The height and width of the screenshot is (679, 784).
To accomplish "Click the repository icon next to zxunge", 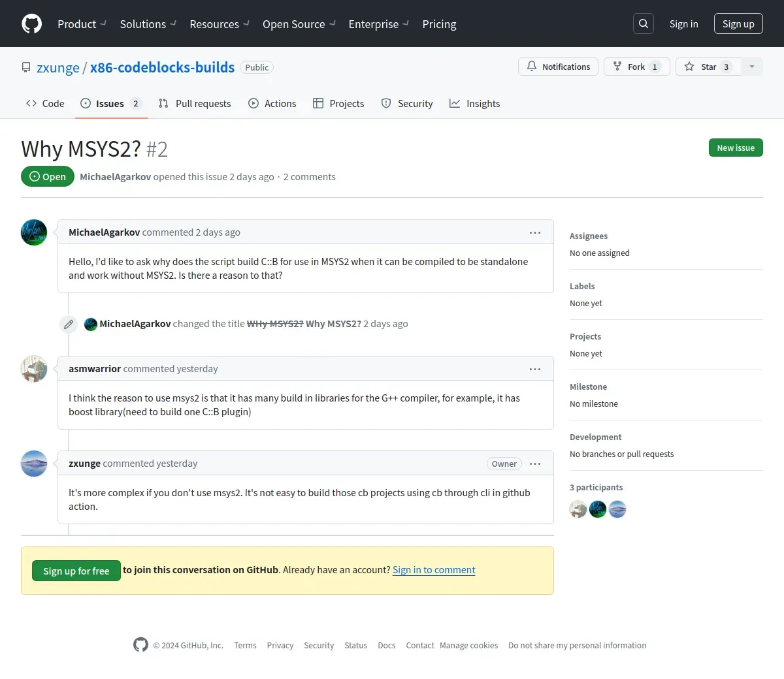I will pyautogui.click(x=26, y=67).
